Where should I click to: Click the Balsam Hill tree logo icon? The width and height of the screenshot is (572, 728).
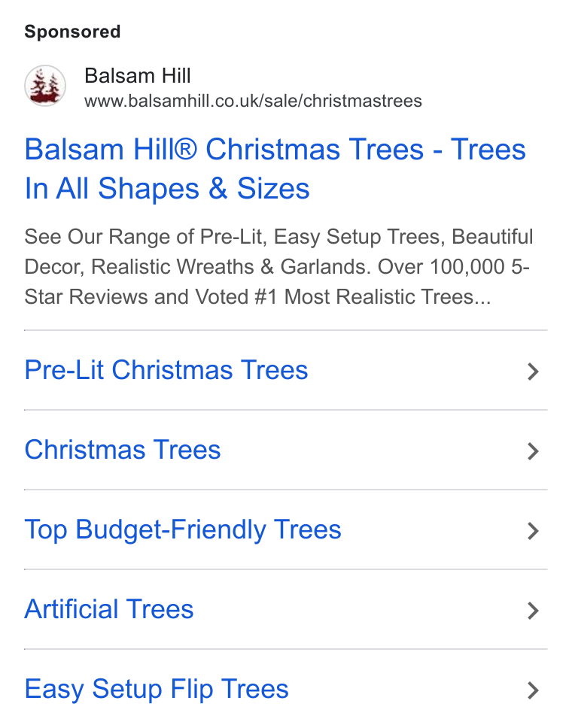point(45,86)
